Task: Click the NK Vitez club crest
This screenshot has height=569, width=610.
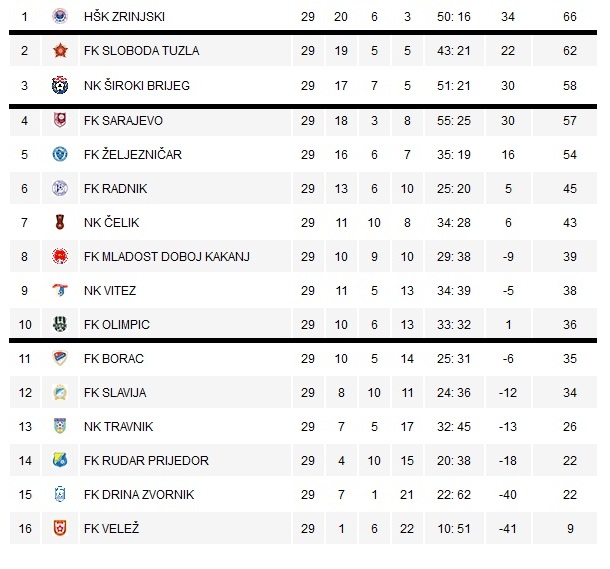Action: coord(59,290)
